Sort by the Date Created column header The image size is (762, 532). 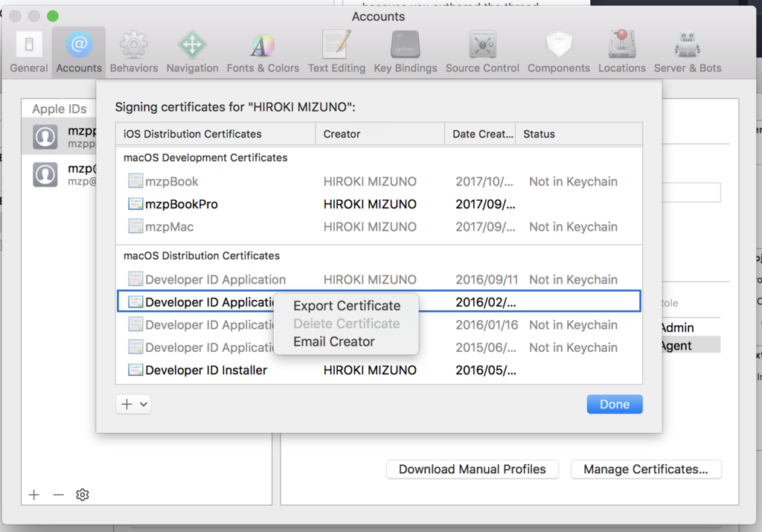point(480,134)
